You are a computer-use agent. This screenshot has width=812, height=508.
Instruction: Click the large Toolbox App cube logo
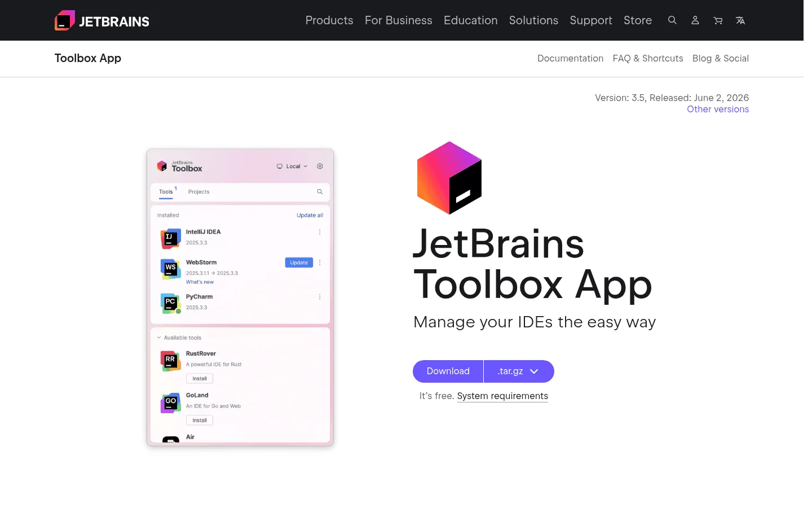tap(449, 178)
